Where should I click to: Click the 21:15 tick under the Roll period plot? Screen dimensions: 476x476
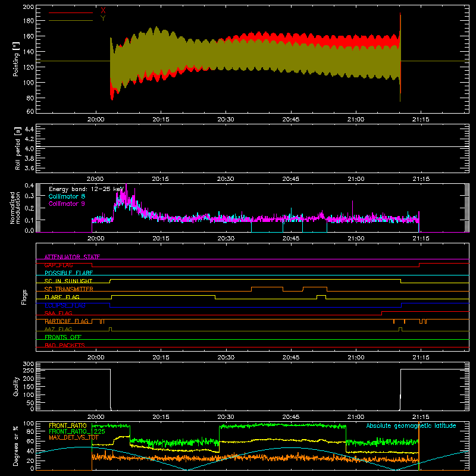pyautogui.click(x=421, y=179)
